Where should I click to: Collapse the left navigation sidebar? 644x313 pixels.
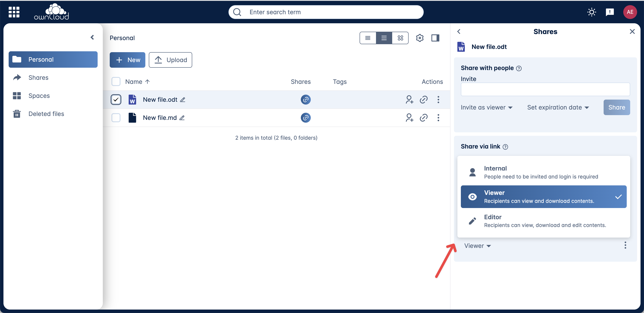[x=92, y=37]
